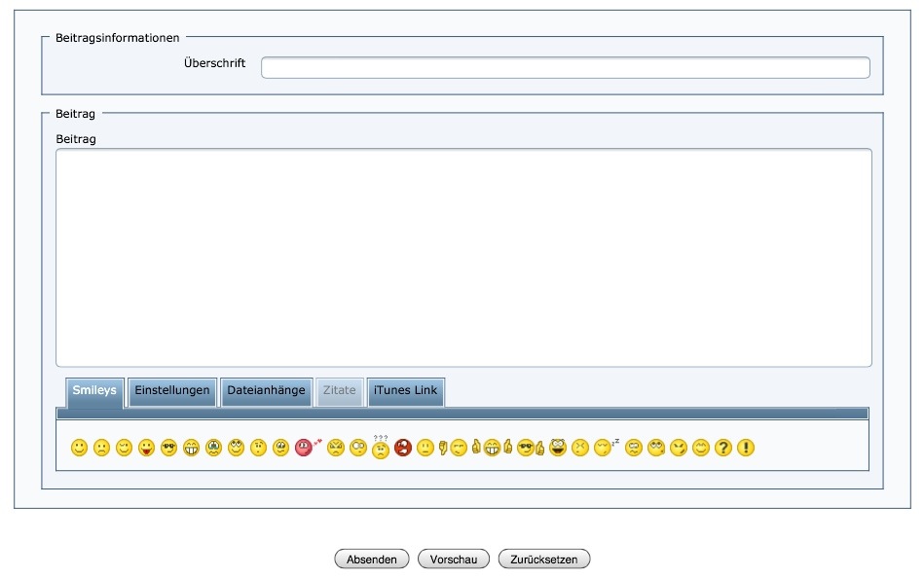
Task: Open the iTunes Link tab
Action: click(405, 391)
